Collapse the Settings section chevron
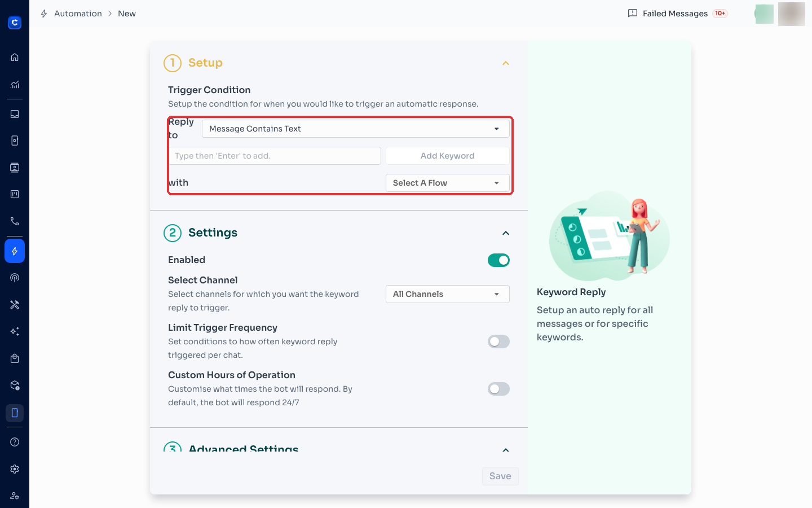This screenshot has height=508, width=812. (506, 233)
